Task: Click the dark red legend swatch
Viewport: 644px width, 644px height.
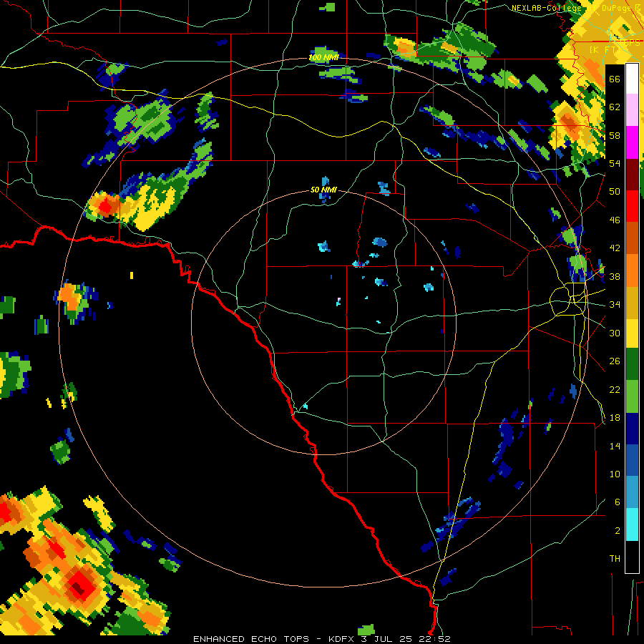Action: point(632,175)
